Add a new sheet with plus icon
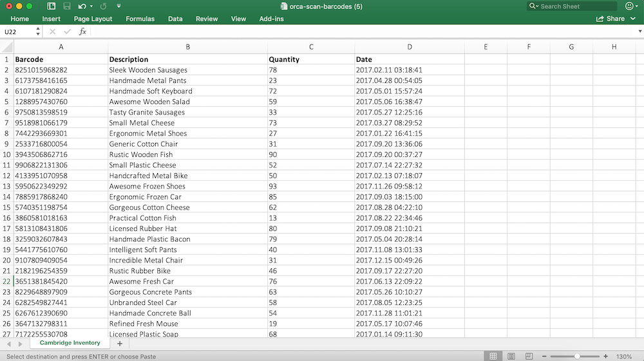Viewport: 644px width, 361px height. 119,344
